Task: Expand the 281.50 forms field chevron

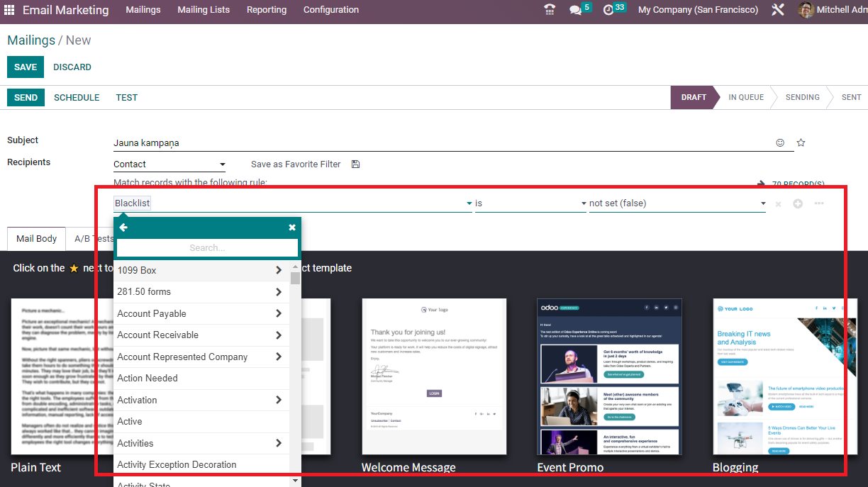Action: coord(278,291)
